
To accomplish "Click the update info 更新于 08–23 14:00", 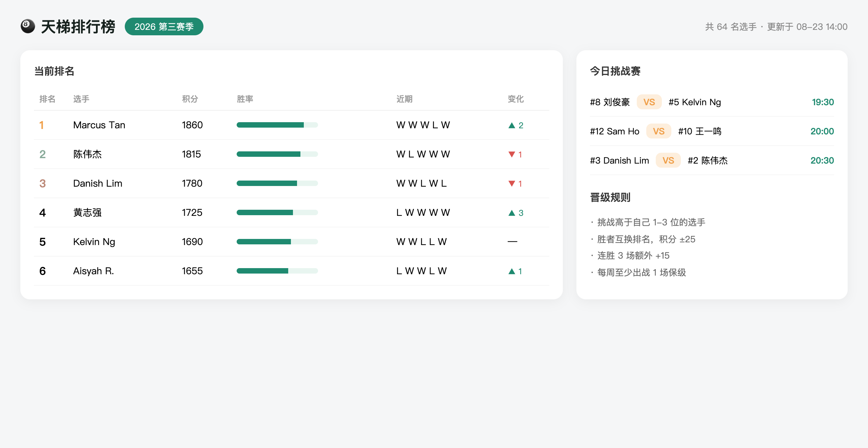I will (807, 26).
